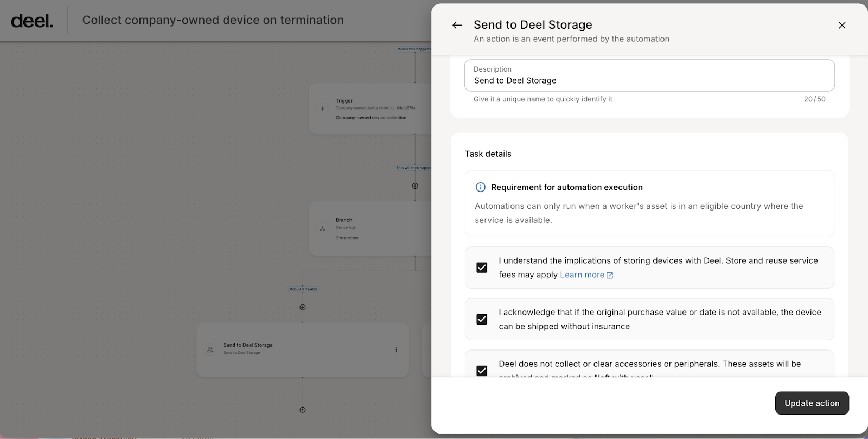Viewport: 868px width, 439px height.
Task: Click the external link icon after Learn more
Action: (x=610, y=276)
